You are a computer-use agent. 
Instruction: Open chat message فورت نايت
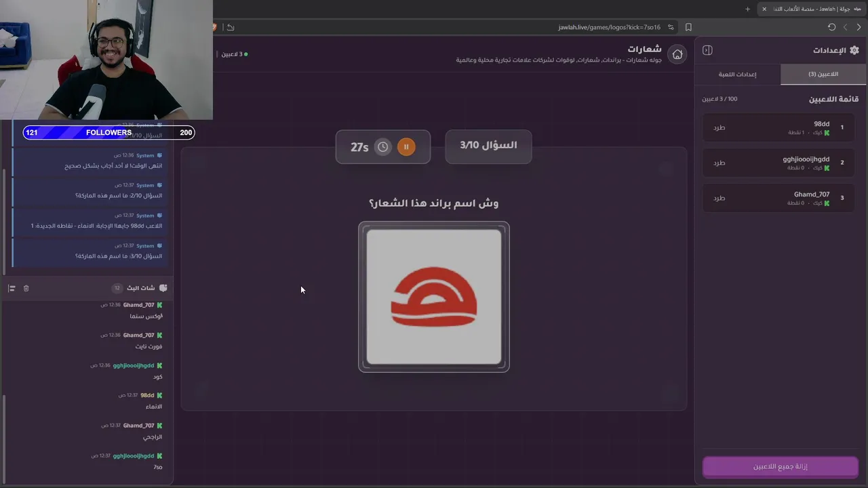pyautogui.click(x=149, y=346)
